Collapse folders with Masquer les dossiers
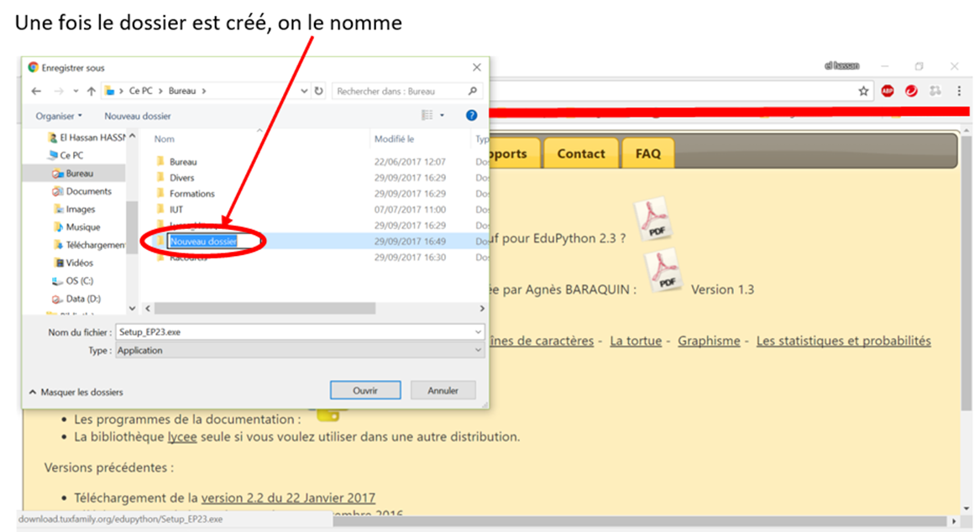 (76, 392)
